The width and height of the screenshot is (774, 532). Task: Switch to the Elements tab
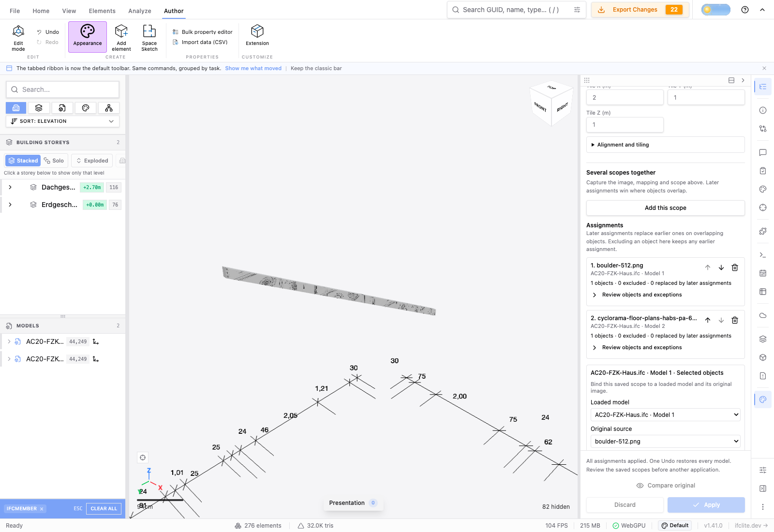pyautogui.click(x=102, y=11)
